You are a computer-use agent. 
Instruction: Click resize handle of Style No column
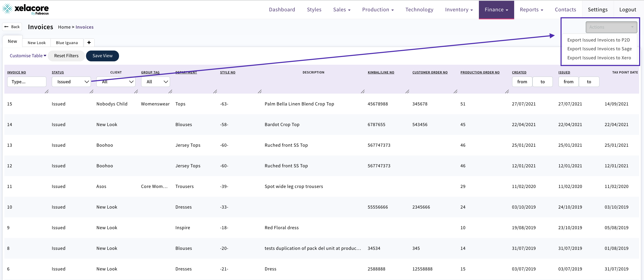point(260,92)
